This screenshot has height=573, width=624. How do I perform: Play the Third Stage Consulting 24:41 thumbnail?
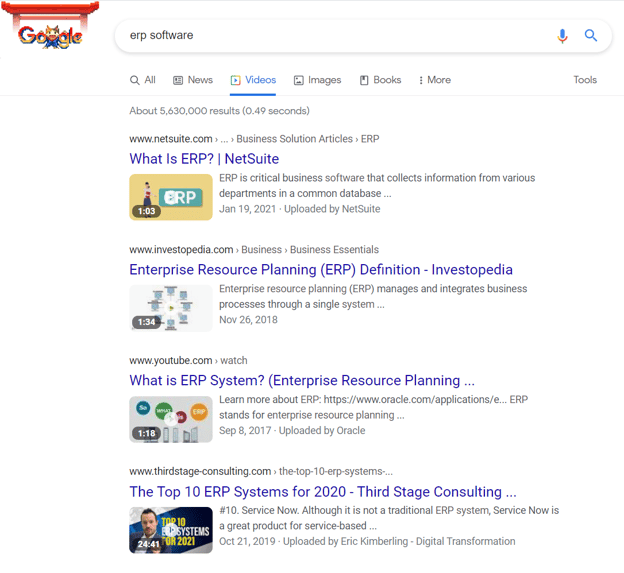point(170,530)
